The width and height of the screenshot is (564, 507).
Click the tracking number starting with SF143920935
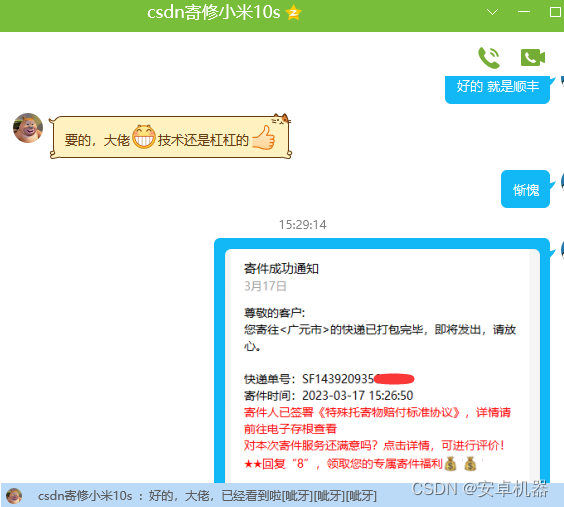[x=358, y=379]
